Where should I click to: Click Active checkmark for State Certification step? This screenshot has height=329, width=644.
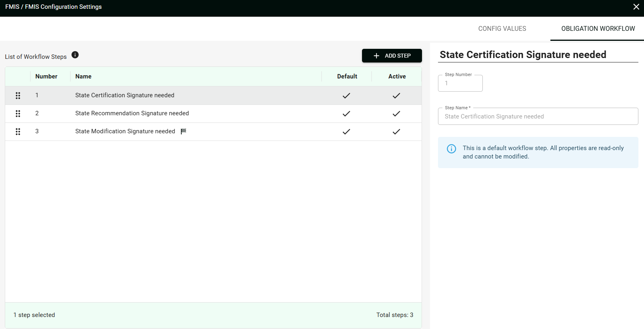(x=396, y=96)
